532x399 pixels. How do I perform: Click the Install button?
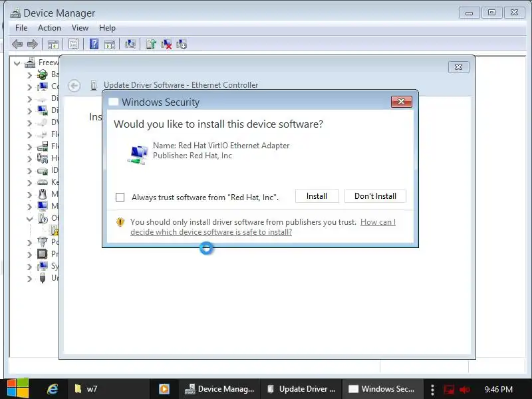tap(317, 196)
